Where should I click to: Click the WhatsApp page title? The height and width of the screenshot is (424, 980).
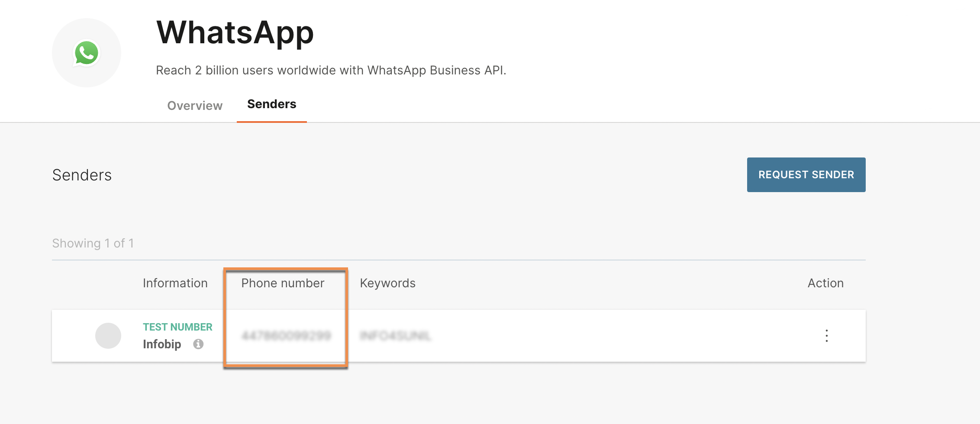tap(235, 33)
